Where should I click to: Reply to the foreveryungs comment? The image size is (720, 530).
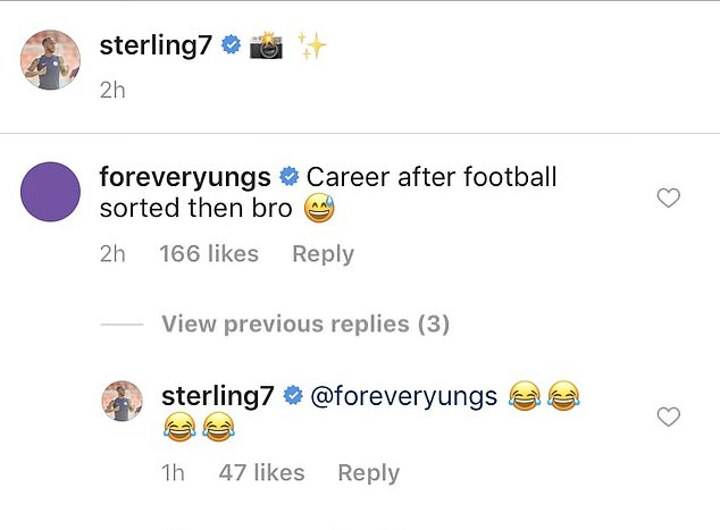point(322,254)
